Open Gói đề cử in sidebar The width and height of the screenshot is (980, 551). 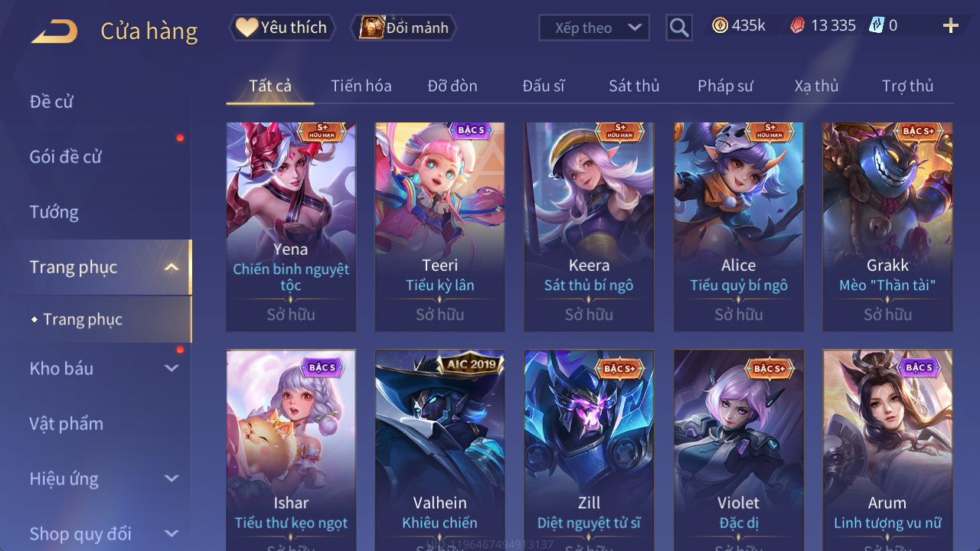(66, 157)
